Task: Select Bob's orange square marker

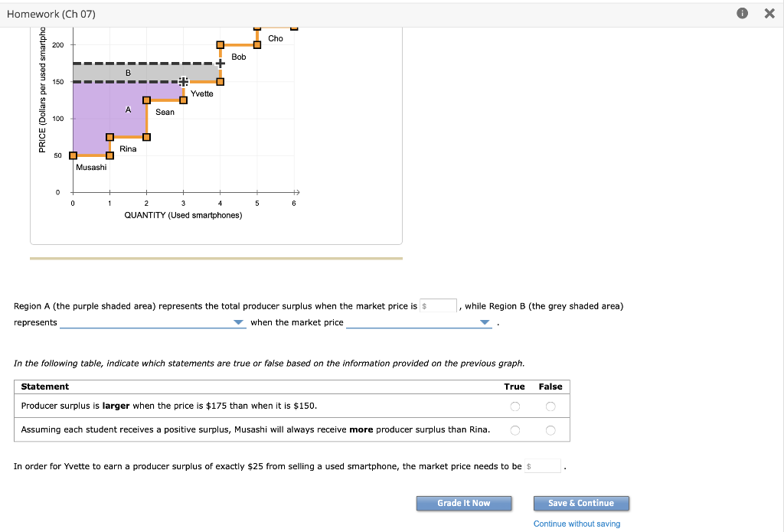Action: click(220, 44)
